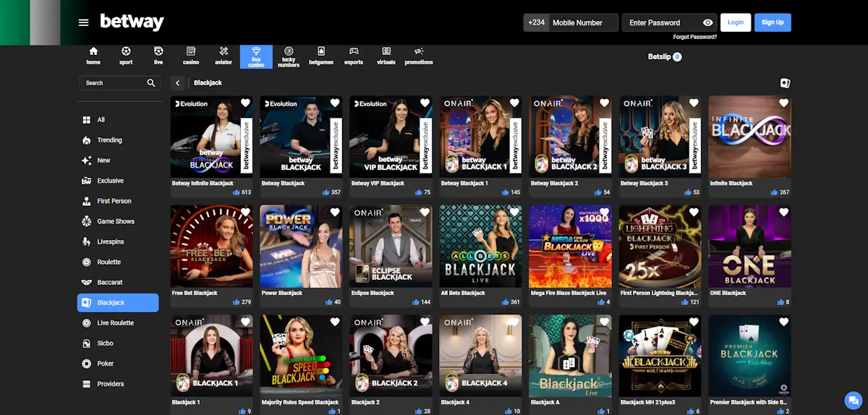868x415 pixels.
Task: Favorite Power Blackjack with heart icon
Action: (x=335, y=213)
